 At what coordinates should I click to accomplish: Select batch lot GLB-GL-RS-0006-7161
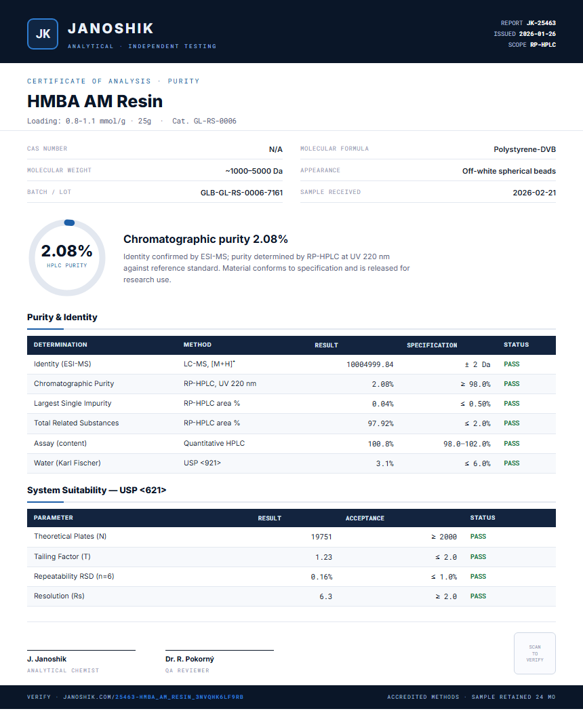pos(241,193)
